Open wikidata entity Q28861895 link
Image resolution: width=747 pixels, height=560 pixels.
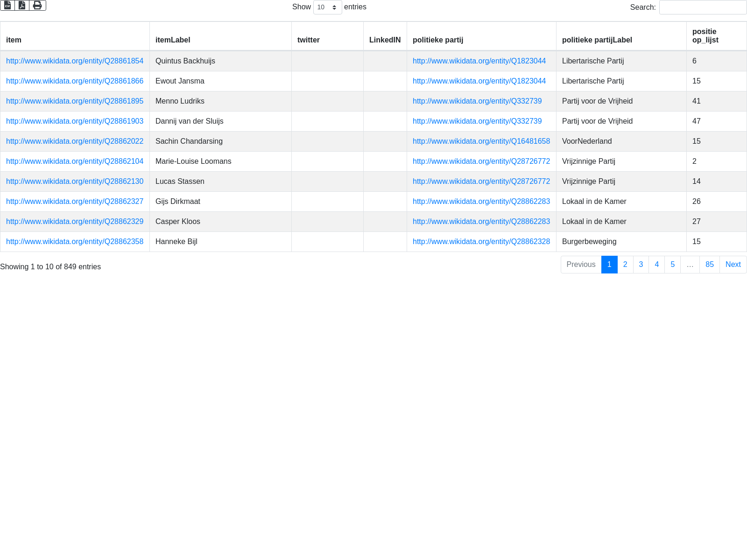75,101
